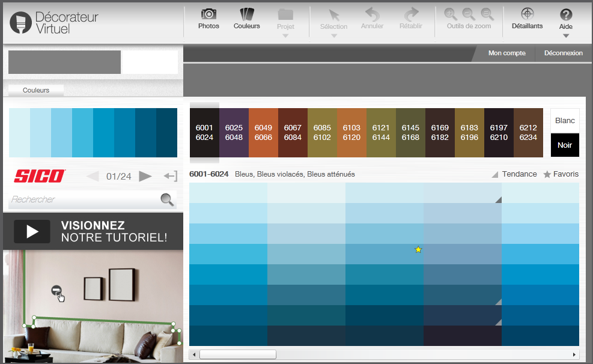Click the yellow favorite star on swatch

[x=418, y=249]
